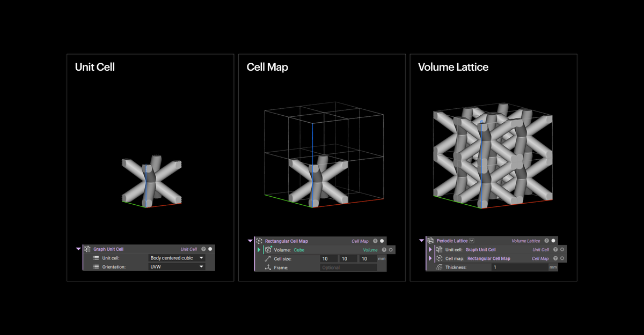Image resolution: width=644 pixels, height=335 pixels.
Task: Toggle the display dot on the Graph Unit Cell header
Action: coord(210,249)
